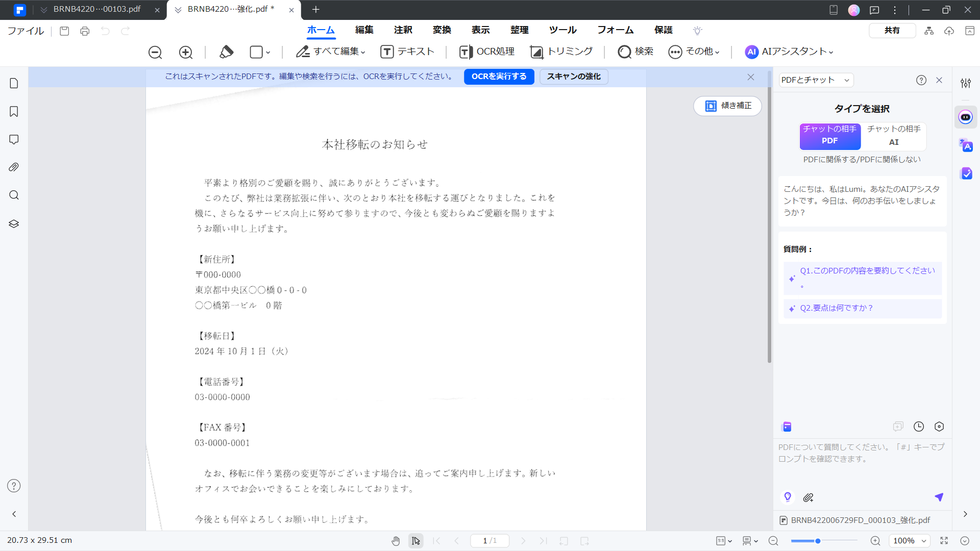Enable the hand pan tool
Image resolution: width=980 pixels, height=551 pixels.
[x=396, y=541]
